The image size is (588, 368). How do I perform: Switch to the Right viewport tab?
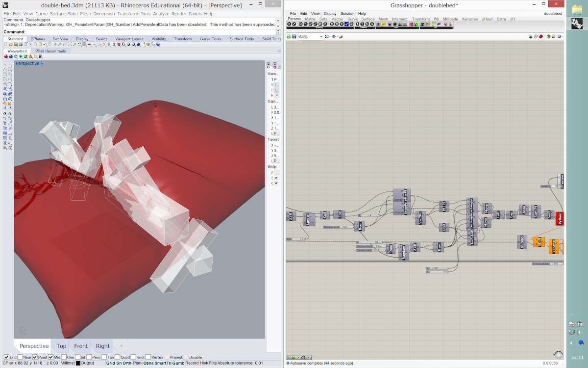103,346
